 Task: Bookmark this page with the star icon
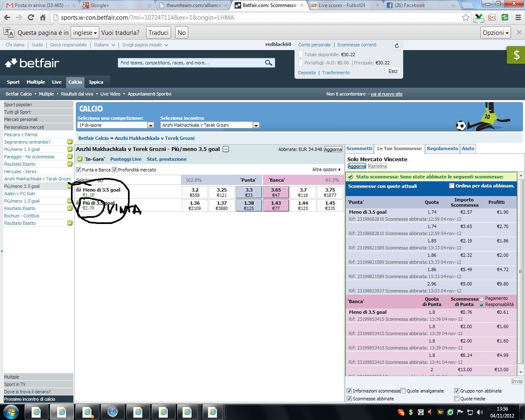pos(466,18)
